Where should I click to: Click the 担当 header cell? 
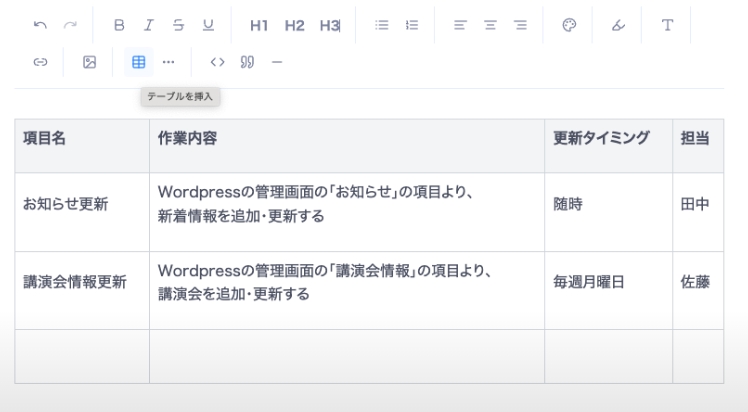coord(698,146)
